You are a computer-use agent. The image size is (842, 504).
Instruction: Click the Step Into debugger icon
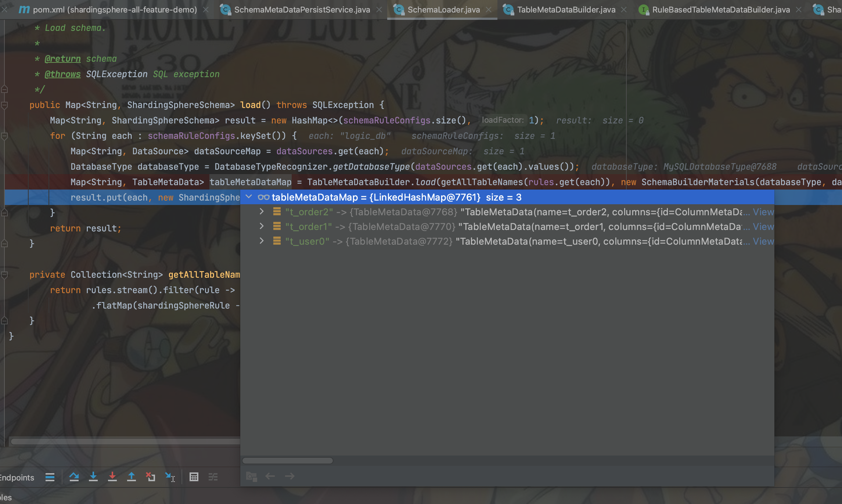[93, 477]
